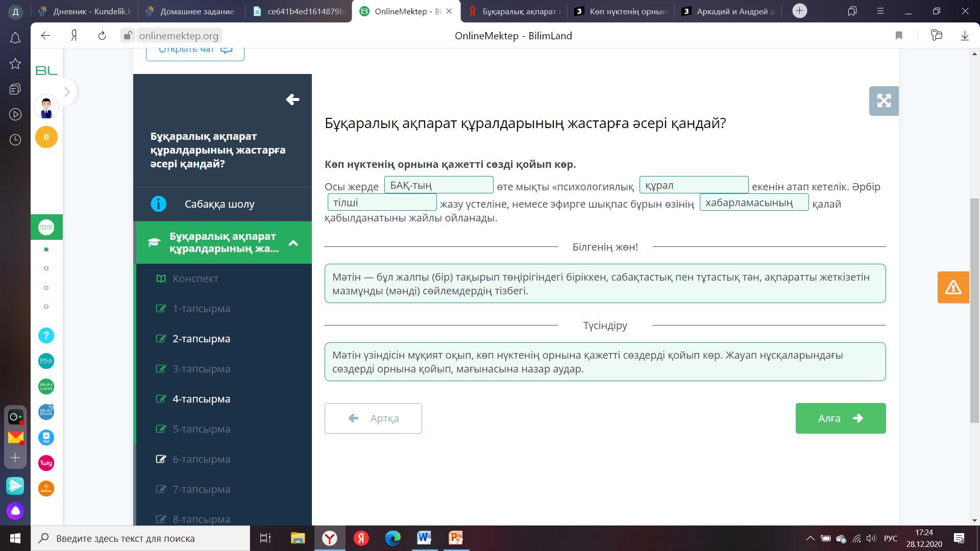Image resolution: width=980 pixels, height=551 pixels.
Task: Click the Артқа back button
Action: [373, 418]
